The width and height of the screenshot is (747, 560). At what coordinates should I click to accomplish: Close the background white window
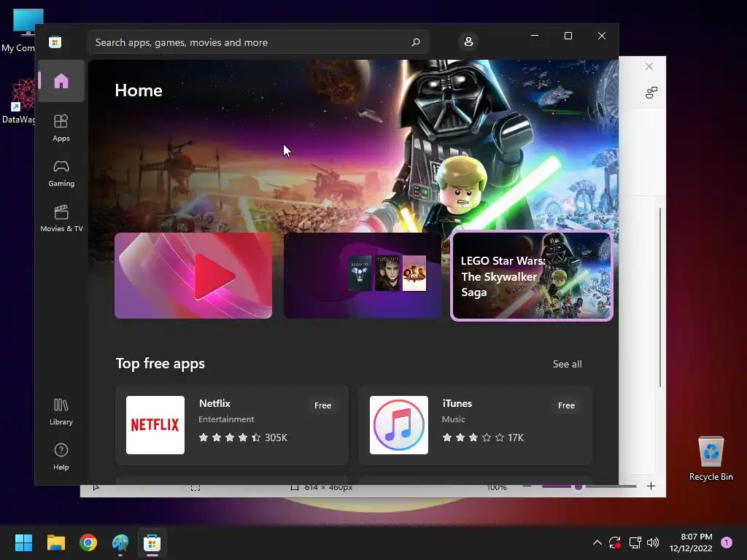coord(649,66)
